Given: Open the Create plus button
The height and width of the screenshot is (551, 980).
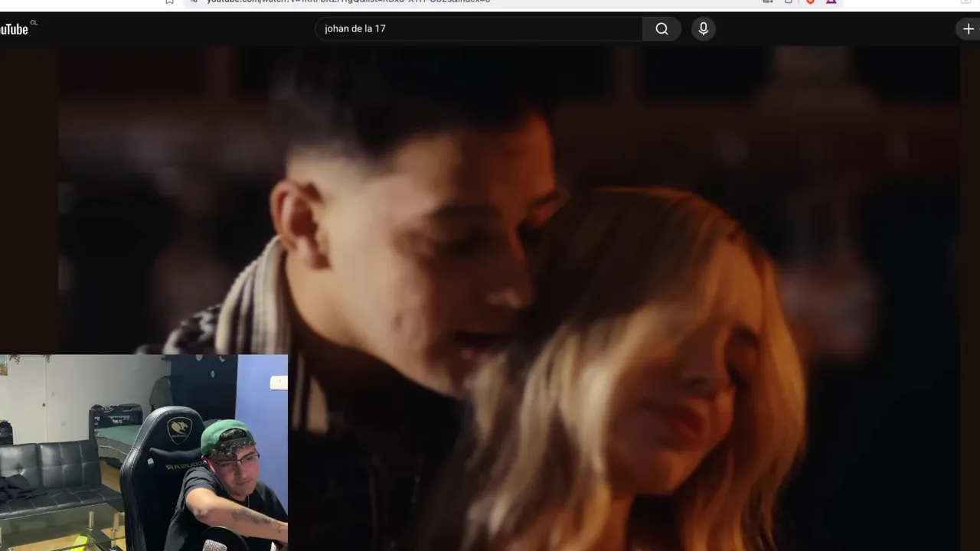Looking at the screenshot, I should (968, 29).
